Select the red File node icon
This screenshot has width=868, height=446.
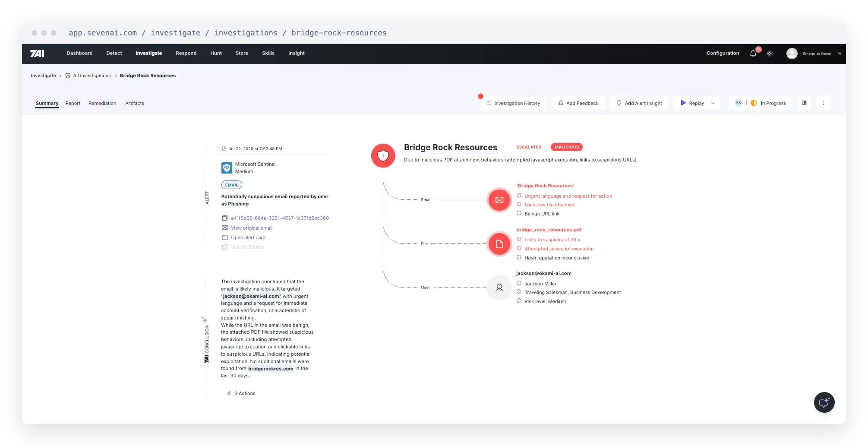click(499, 244)
